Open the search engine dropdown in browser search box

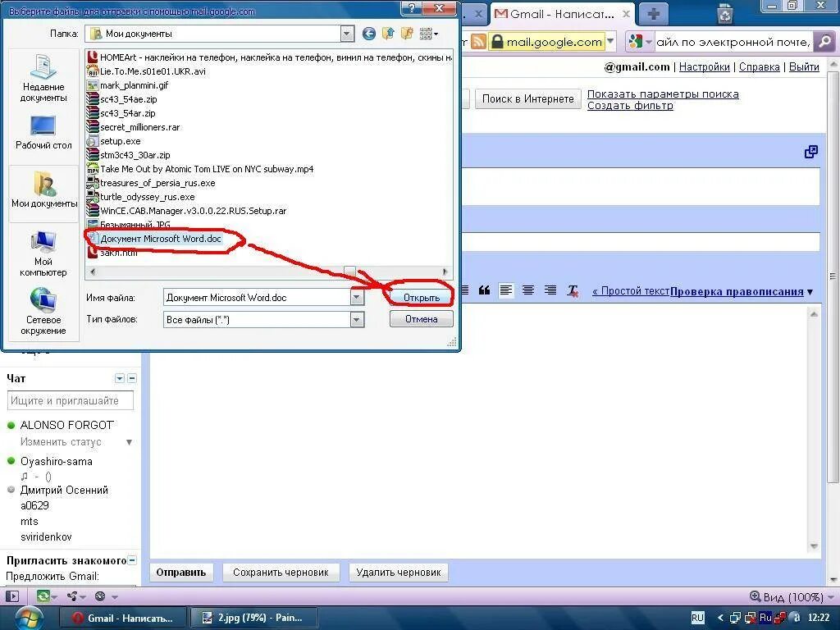(x=649, y=42)
